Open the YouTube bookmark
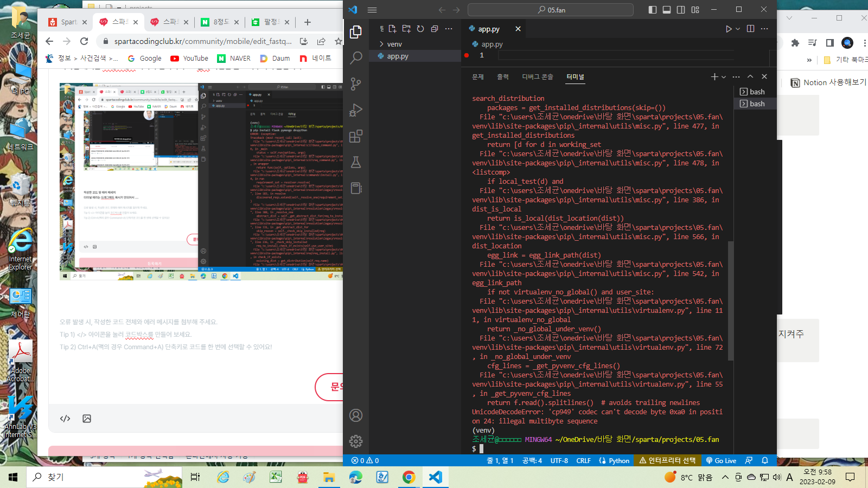868x488 pixels. coord(189,58)
